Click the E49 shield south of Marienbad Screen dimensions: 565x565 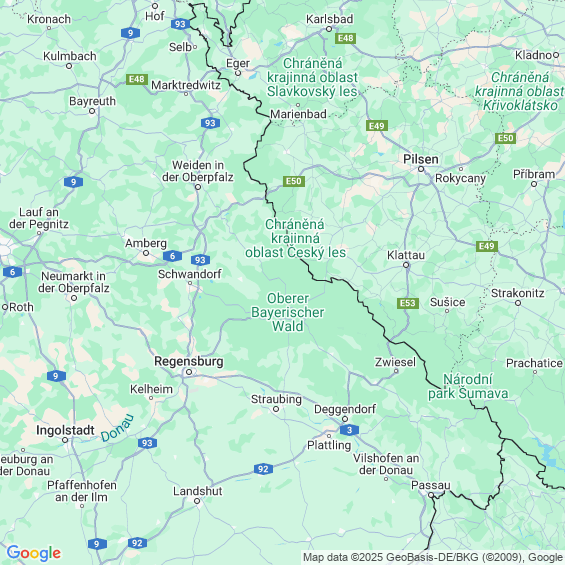coord(377,126)
